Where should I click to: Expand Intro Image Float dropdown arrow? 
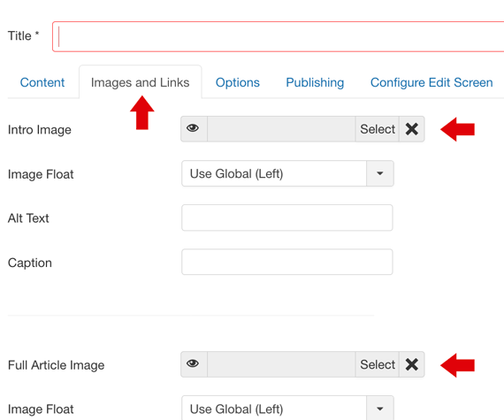click(x=380, y=173)
